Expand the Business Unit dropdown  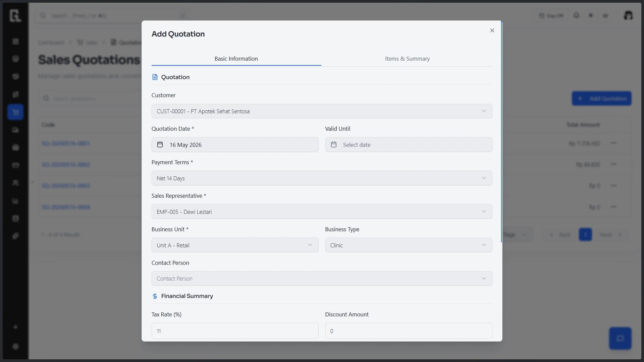(235, 245)
